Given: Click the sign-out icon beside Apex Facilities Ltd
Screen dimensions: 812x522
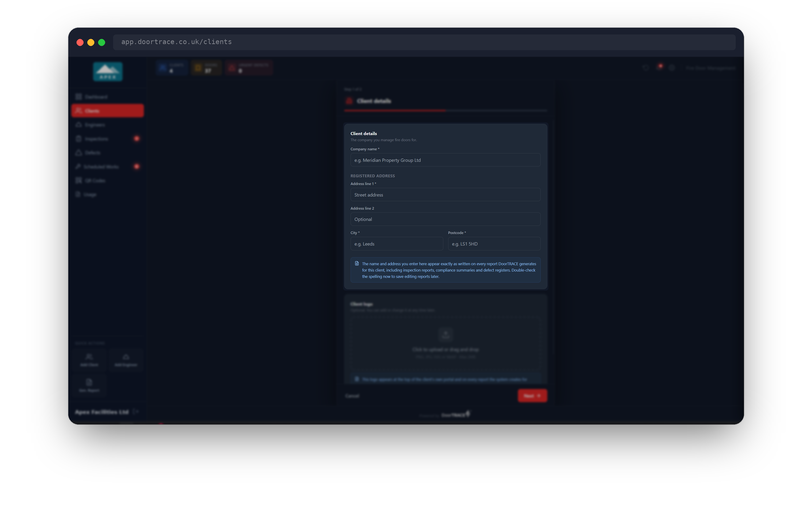Looking at the screenshot, I should tap(135, 412).
